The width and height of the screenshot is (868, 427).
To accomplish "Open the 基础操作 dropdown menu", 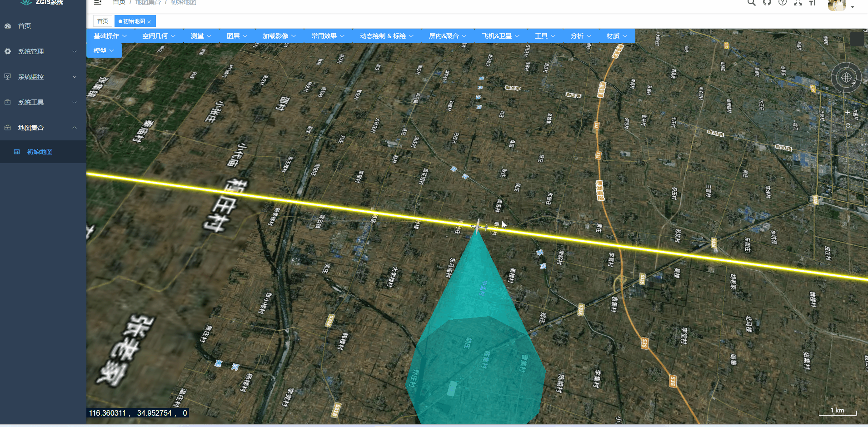I will point(110,36).
